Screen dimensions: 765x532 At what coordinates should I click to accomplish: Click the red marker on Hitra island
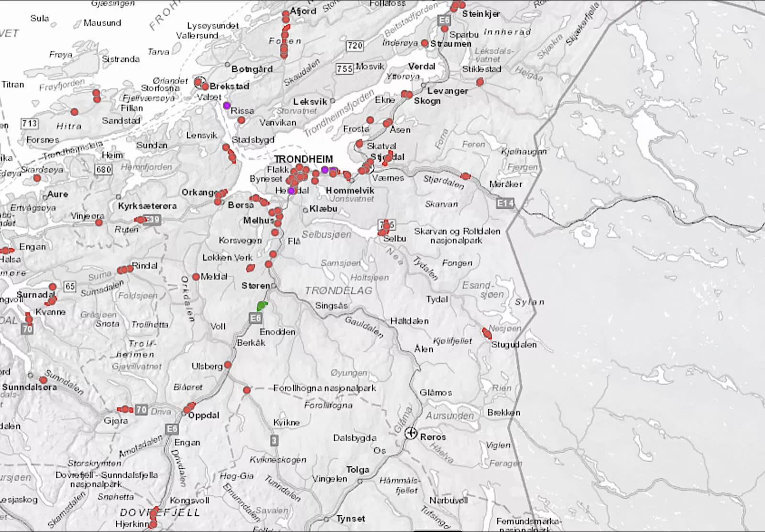[x=75, y=112]
